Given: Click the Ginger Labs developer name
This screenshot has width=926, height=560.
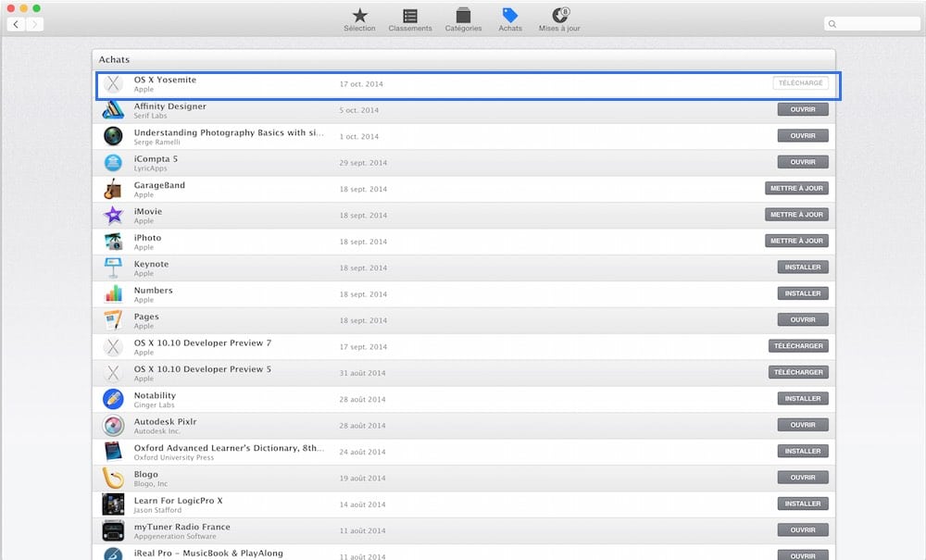Looking at the screenshot, I should [x=154, y=404].
